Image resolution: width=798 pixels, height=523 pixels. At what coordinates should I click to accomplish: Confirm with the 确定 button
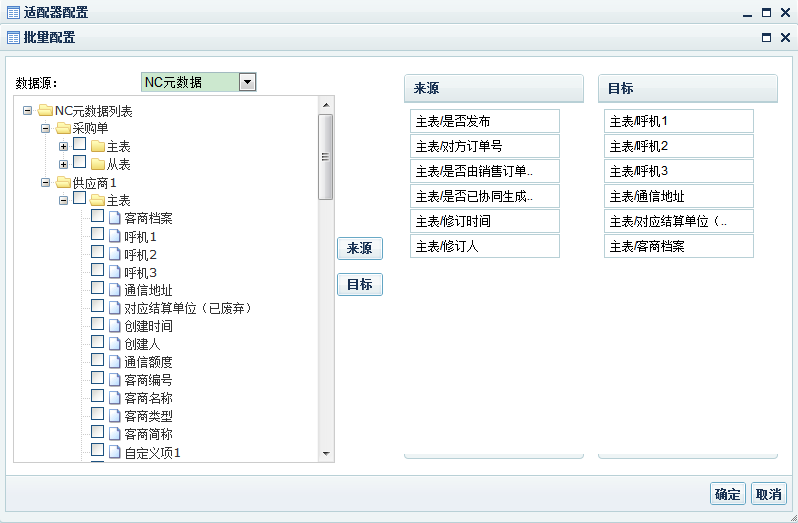[x=728, y=493]
